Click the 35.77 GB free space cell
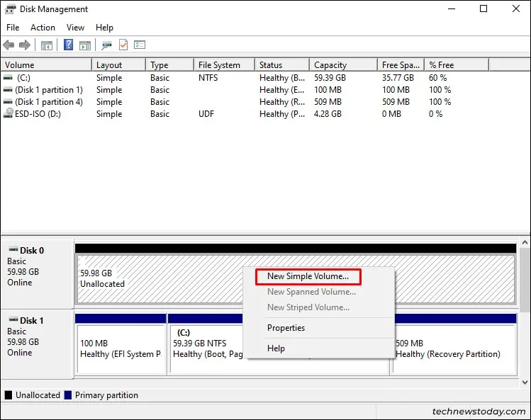Viewport: 531px width, 420px height. point(398,78)
